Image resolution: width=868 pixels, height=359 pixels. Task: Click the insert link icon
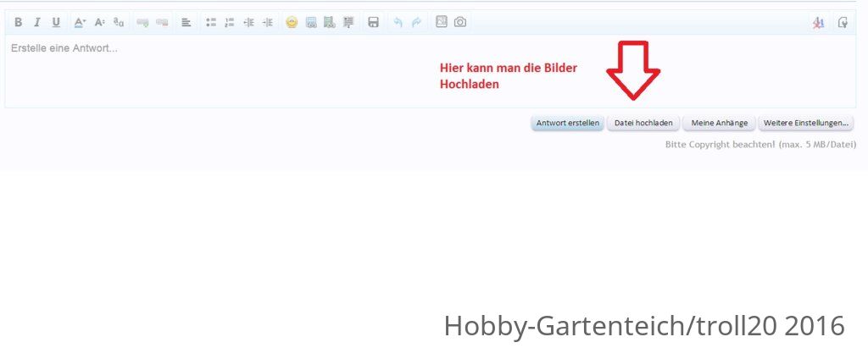point(142,23)
